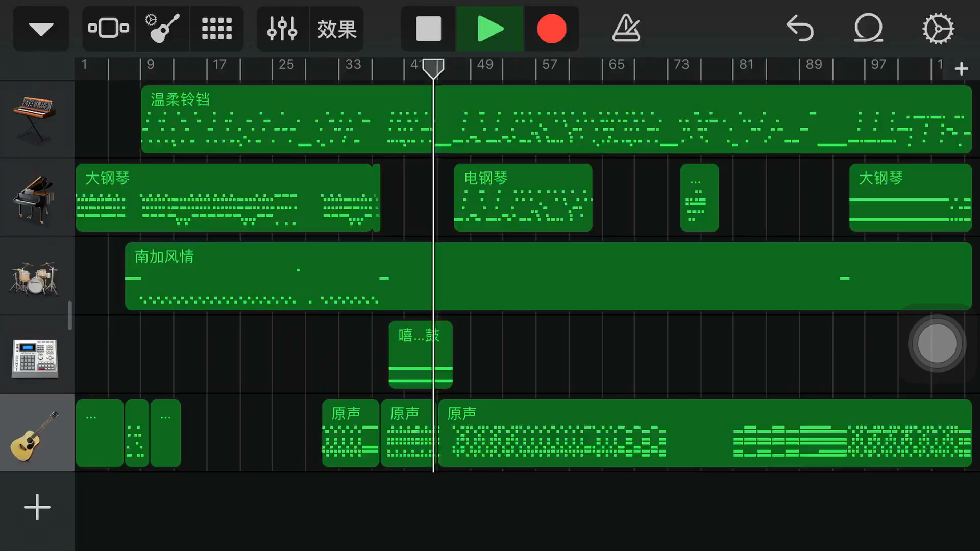Screen dimensions: 980x551
Task: Select the 电钢琴 region
Action: (x=523, y=197)
